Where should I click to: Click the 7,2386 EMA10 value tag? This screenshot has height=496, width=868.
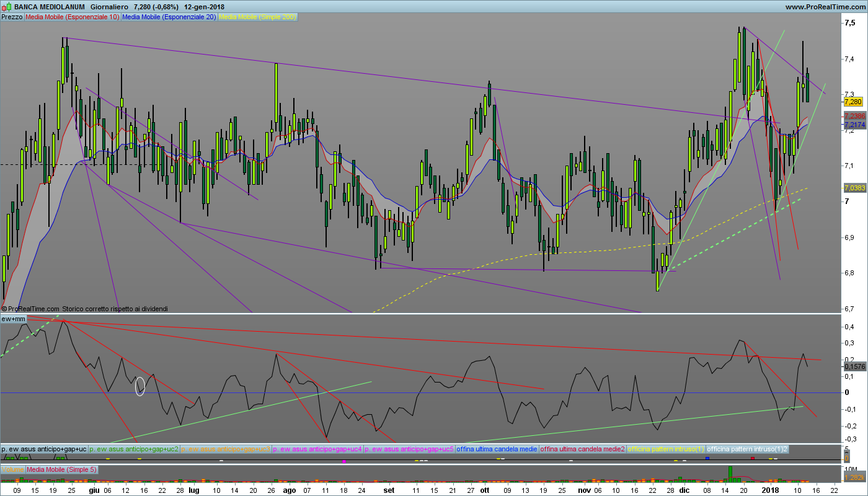tap(854, 117)
